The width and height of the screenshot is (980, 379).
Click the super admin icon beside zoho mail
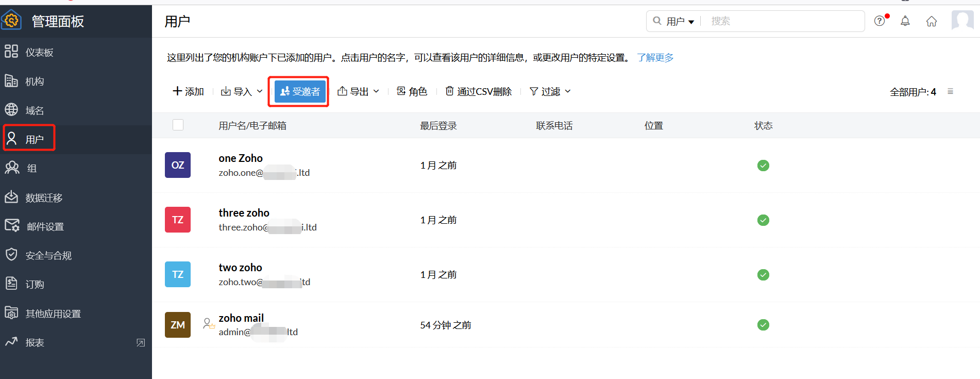click(208, 324)
